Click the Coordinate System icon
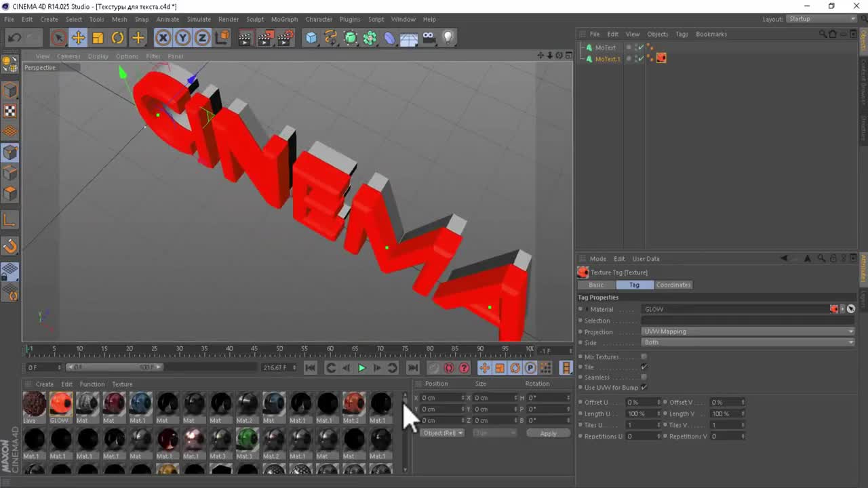Image resolution: width=868 pixels, height=488 pixels. [x=222, y=38]
